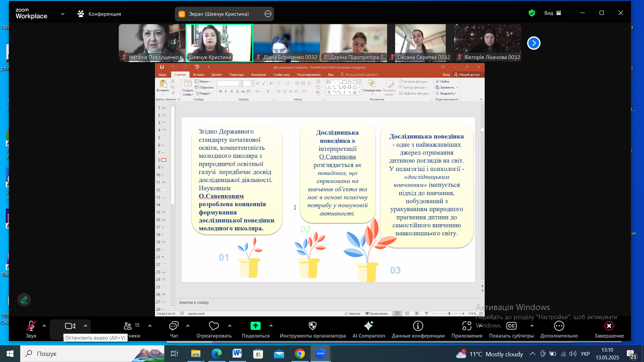The width and height of the screenshot is (644, 362).
Task: Unmute microphone with the Звук button
Action: [x=31, y=329]
